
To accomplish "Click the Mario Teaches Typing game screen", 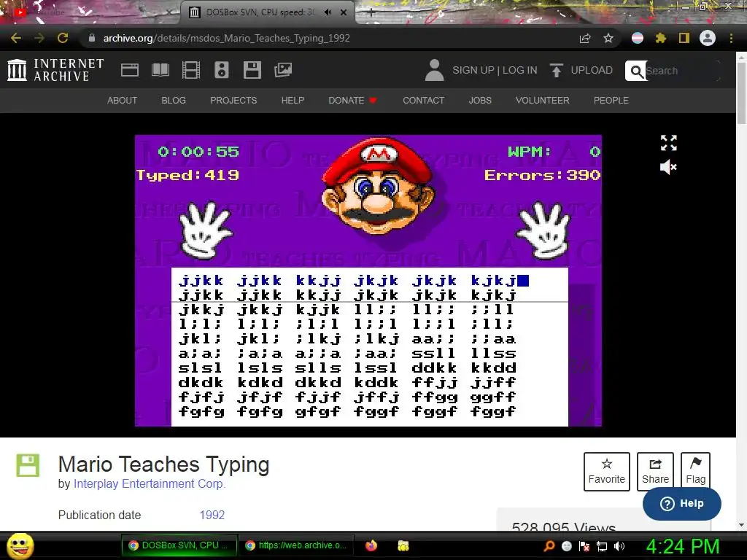I will [368, 281].
